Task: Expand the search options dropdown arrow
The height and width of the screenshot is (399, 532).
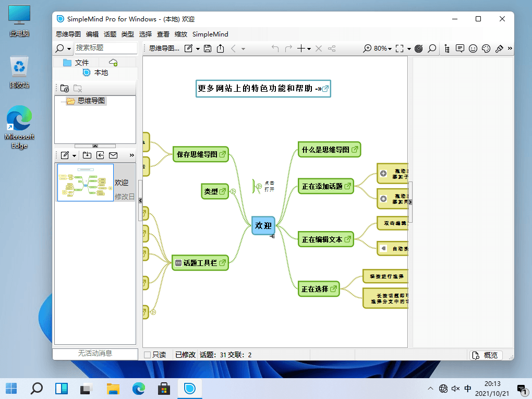Action: pos(69,49)
